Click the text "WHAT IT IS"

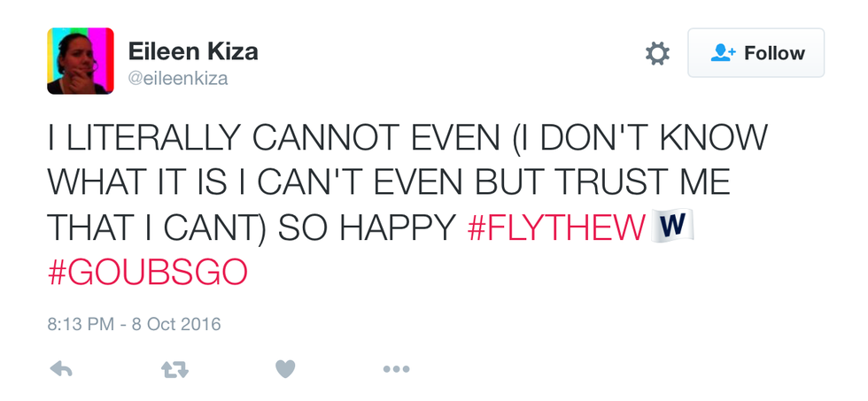(x=156, y=185)
